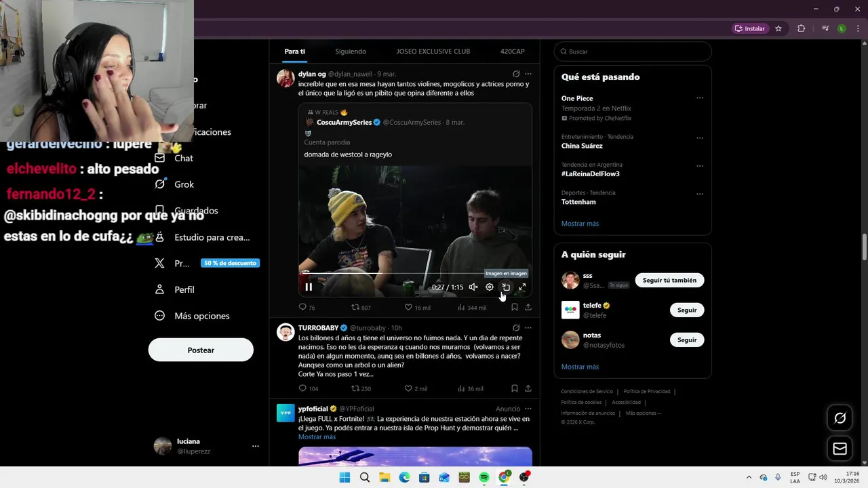The width and height of the screenshot is (868, 488).
Task: Show more trends under Qué está pasando
Action: [580, 224]
